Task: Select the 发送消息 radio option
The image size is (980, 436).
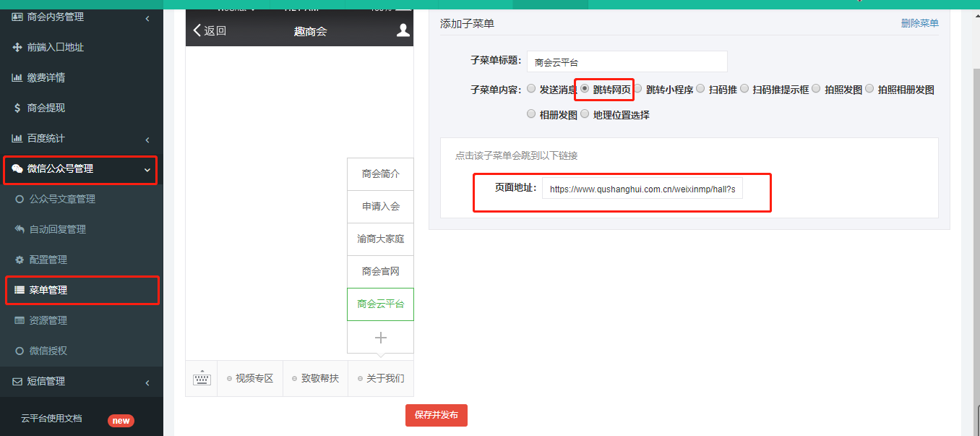Action: [x=532, y=89]
